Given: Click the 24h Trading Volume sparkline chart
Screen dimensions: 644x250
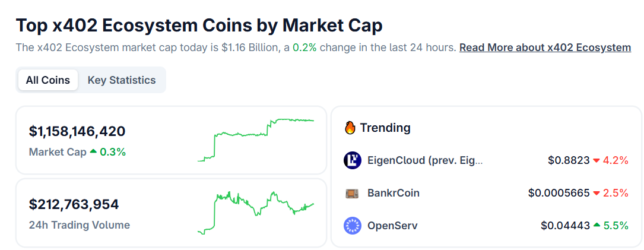Looking at the screenshot, I should (x=256, y=212).
